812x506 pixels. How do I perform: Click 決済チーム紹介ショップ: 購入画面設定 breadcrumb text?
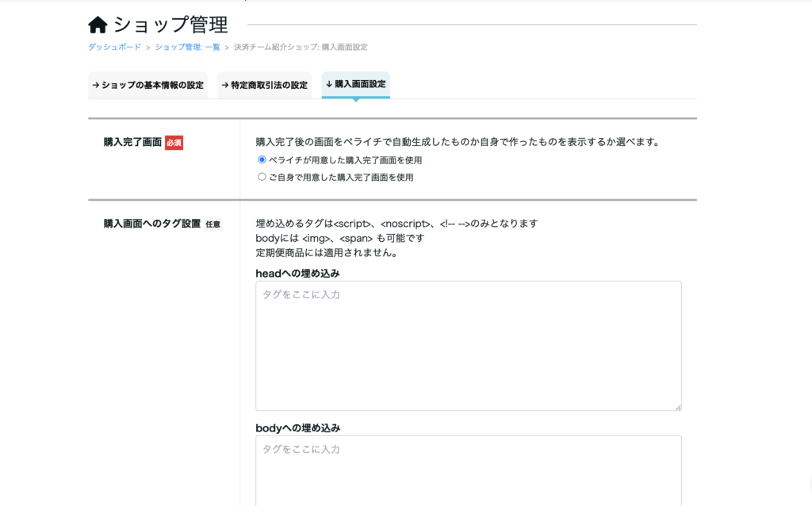click(x=301, y=48)
